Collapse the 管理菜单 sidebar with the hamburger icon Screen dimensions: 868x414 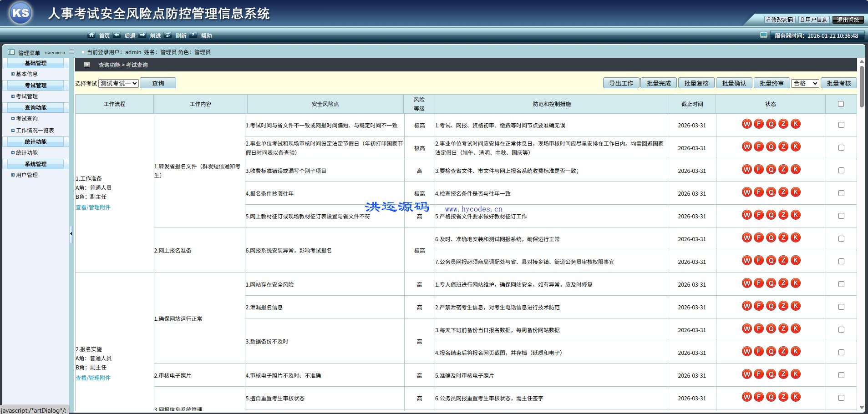tap(71, 52)
